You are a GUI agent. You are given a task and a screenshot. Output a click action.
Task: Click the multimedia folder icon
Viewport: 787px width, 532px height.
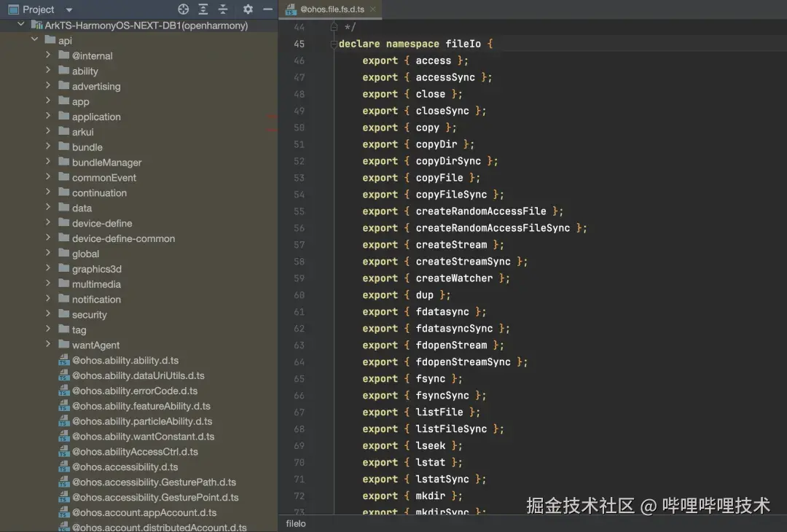coord(63,283)
